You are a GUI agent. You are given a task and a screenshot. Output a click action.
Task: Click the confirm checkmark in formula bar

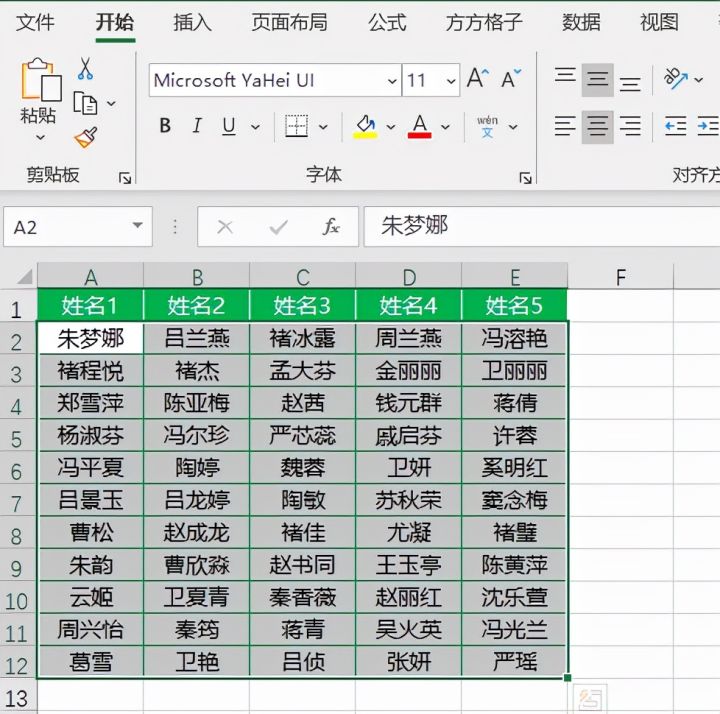click(x=278, y=226)
